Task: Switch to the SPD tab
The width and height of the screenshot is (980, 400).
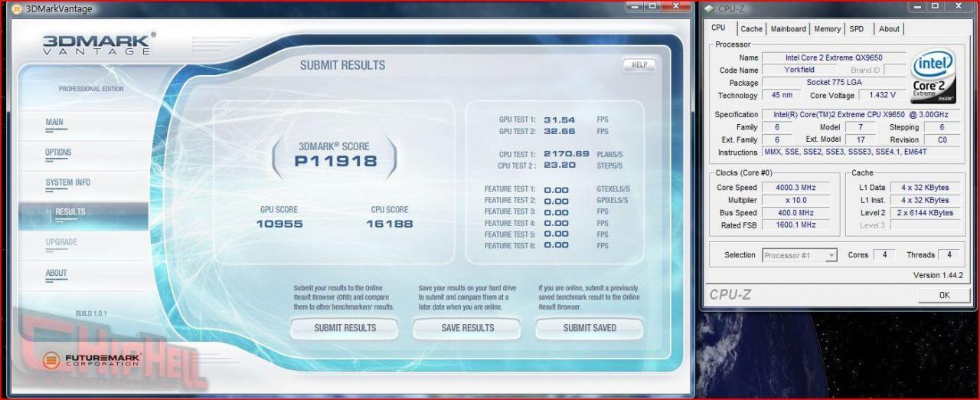Action: [x=857, y=29]
